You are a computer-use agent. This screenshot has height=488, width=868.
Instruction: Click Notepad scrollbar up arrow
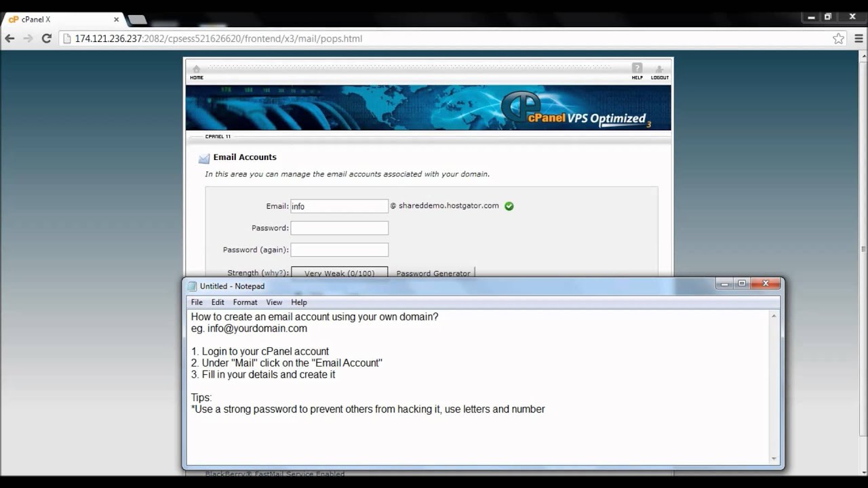tap(774, 317)
